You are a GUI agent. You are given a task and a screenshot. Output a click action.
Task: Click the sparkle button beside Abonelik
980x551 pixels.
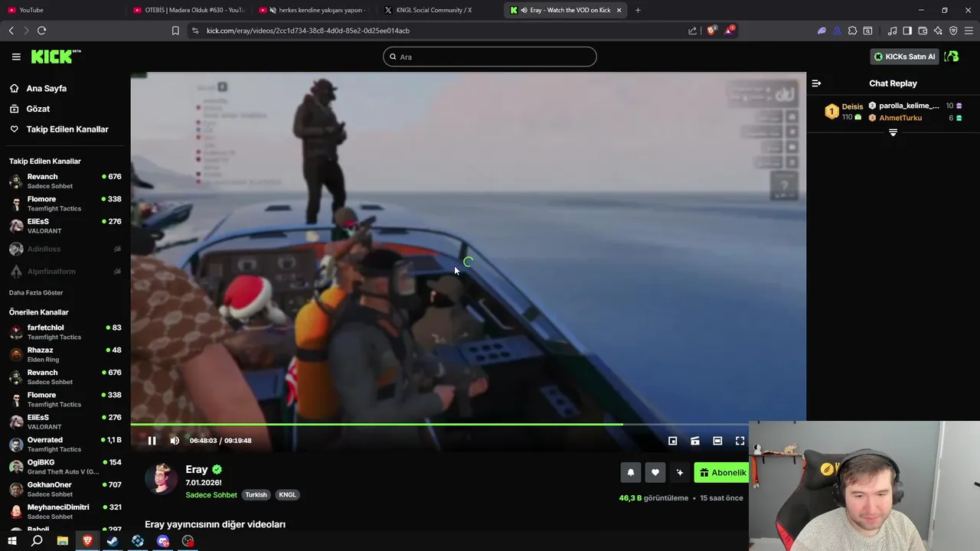(680, 473)
